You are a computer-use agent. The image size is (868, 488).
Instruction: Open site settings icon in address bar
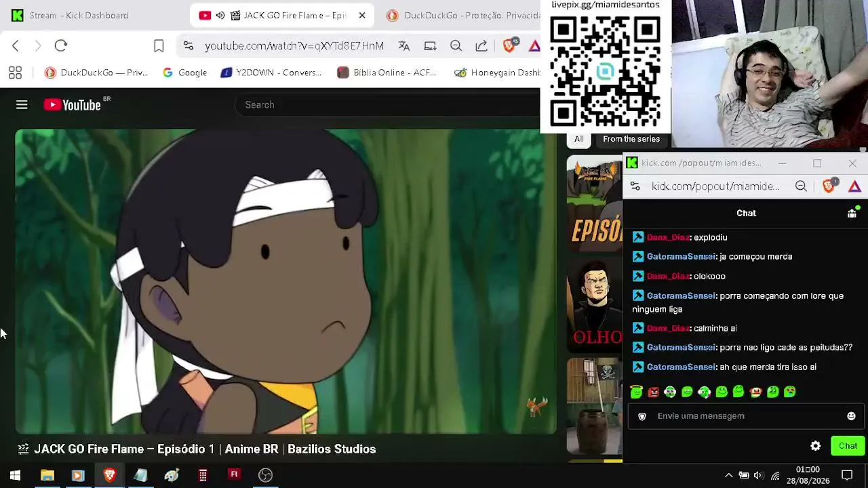(189, 45)
